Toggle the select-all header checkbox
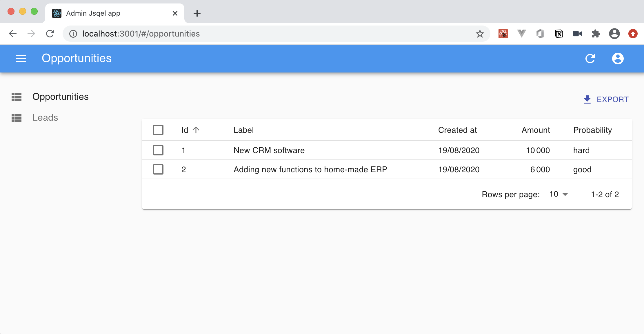Image resolution: width=644 pixels, height=334 pixels. click(x=158, y=130)
